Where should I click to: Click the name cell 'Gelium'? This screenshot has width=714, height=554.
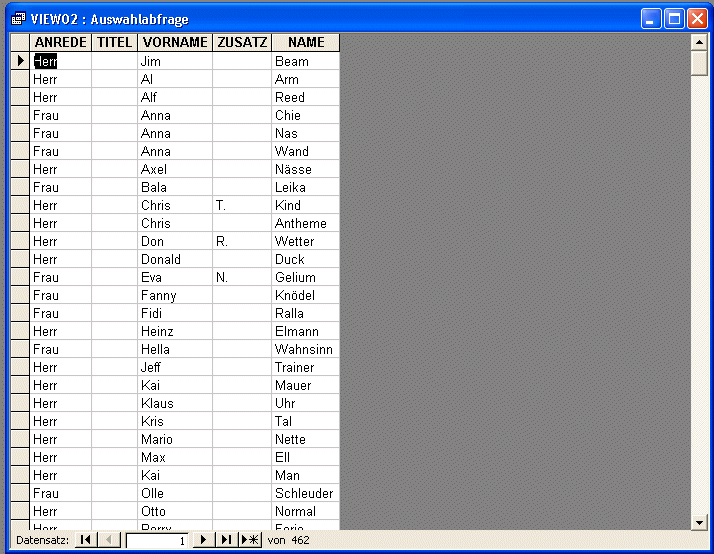click(306, 277)
